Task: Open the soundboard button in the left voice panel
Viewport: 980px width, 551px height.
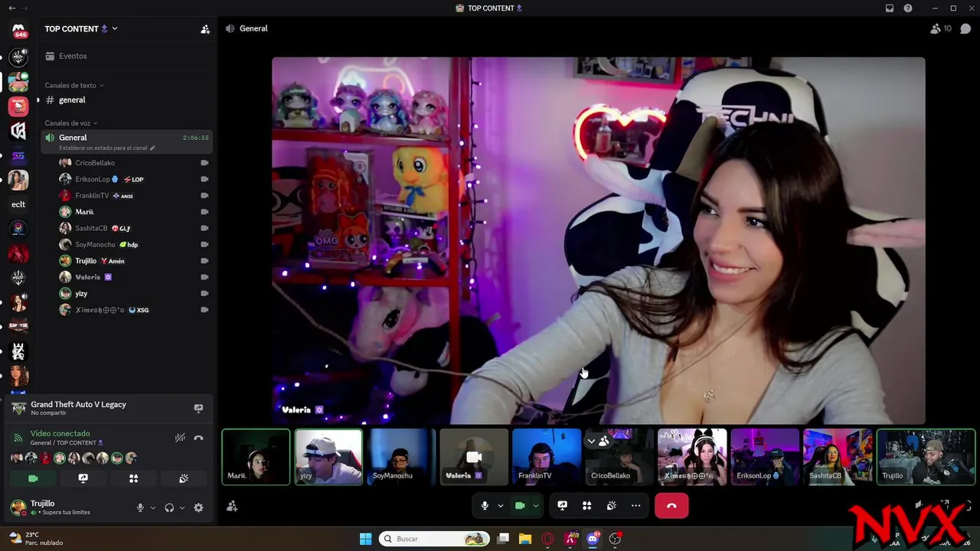Action: pos(184,478)
